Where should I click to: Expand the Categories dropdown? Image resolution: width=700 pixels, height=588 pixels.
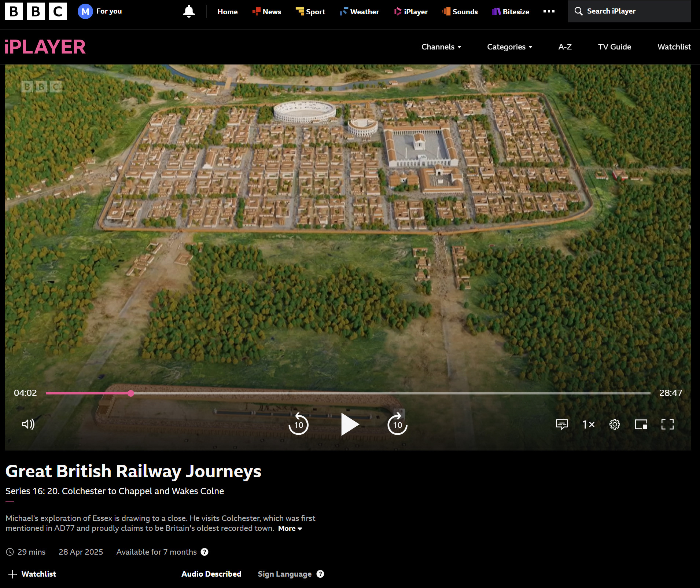click(510, 47)
